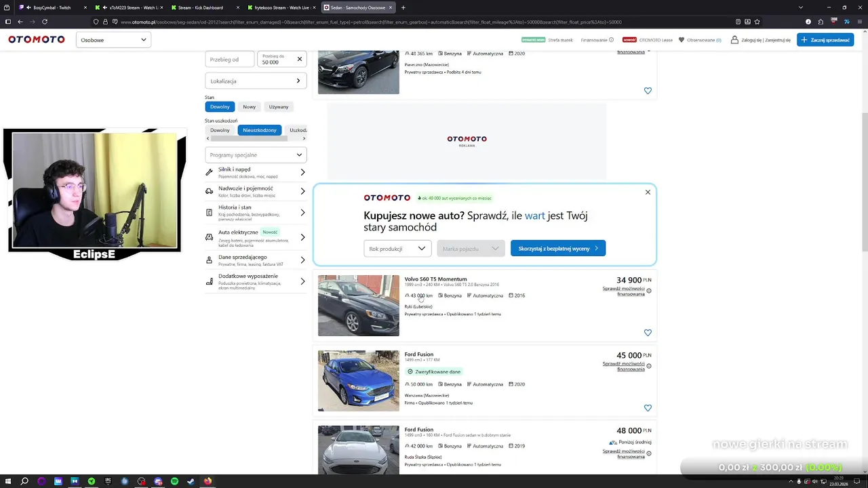Click Zacznij sprzedawać button
This screenshot has height=488, width=868.
tap(825, 40)
